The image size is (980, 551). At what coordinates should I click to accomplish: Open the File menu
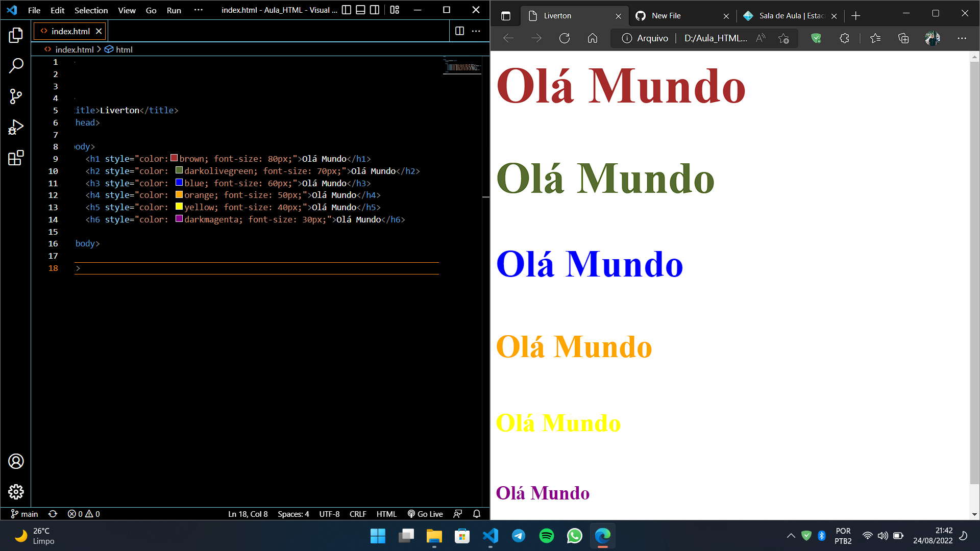coord(34,10)
